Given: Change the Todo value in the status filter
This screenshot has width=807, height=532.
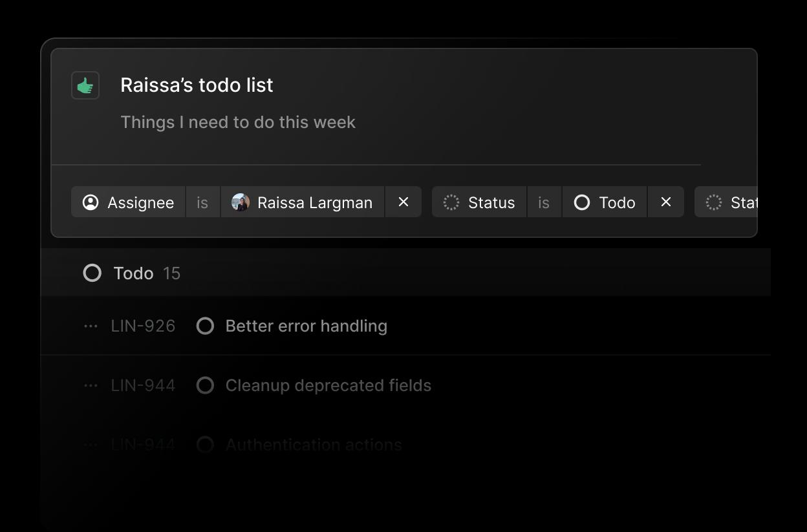Looking at the screenshot, I should click(x=605, y=202).
